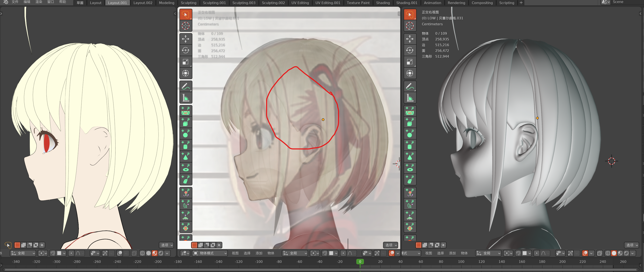Open the UV Editing workspace tab

click(x=300, y=3)
